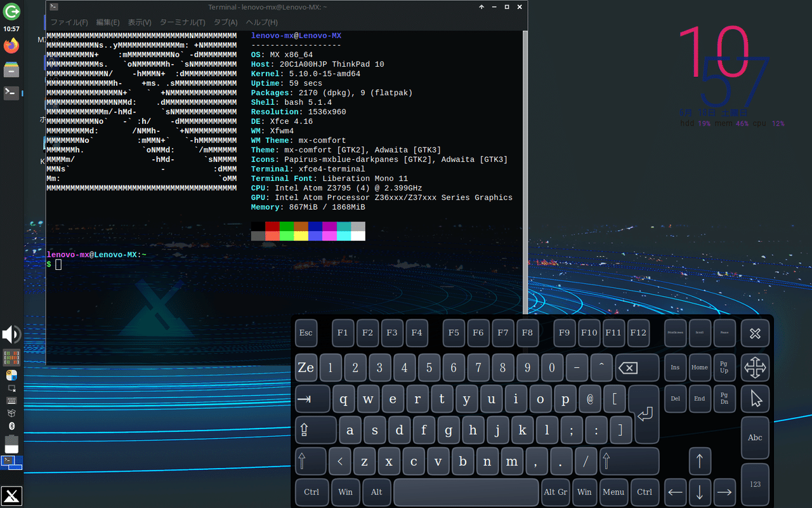The height and width of the screenshot is (508, 812).
Task: Toggle the right Shift key beside the / key
Action: pyautogui.click(x=629, y=461)
